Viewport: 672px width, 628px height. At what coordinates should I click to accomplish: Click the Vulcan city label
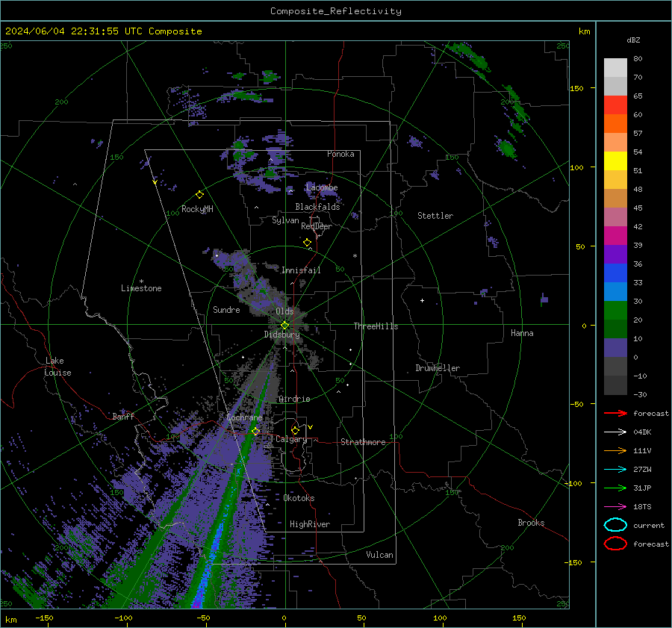(x=379, y=555)
